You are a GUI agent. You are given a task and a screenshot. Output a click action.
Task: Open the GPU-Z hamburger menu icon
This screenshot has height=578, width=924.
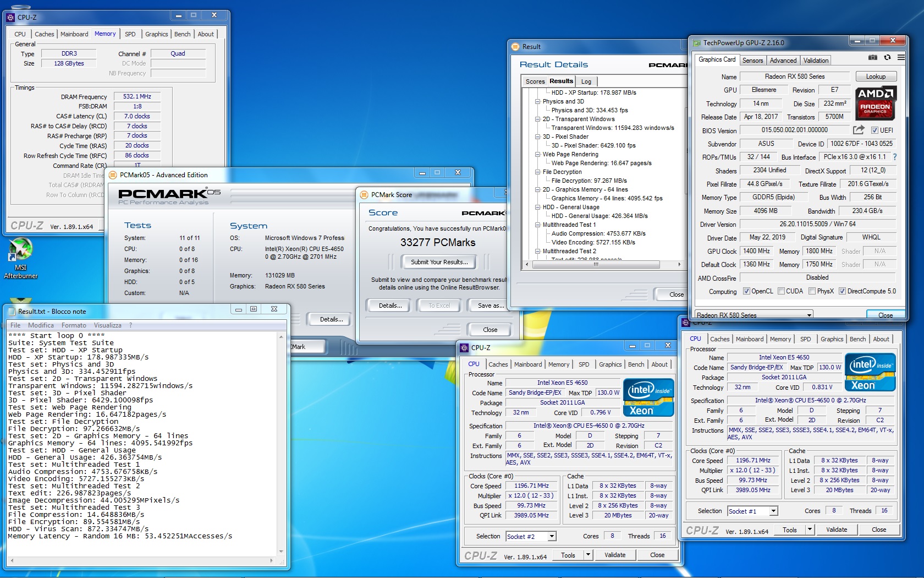tap(901, 57)
